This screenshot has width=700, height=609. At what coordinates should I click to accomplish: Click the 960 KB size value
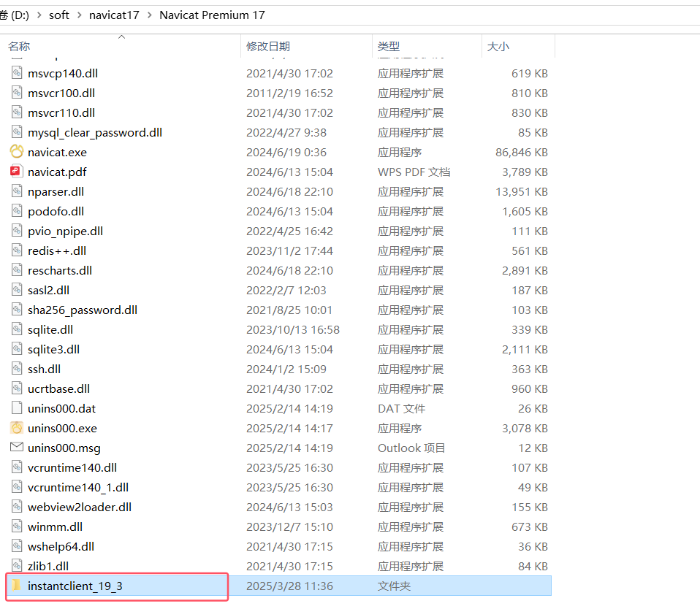pyautogui.click(x=530, y=388)
